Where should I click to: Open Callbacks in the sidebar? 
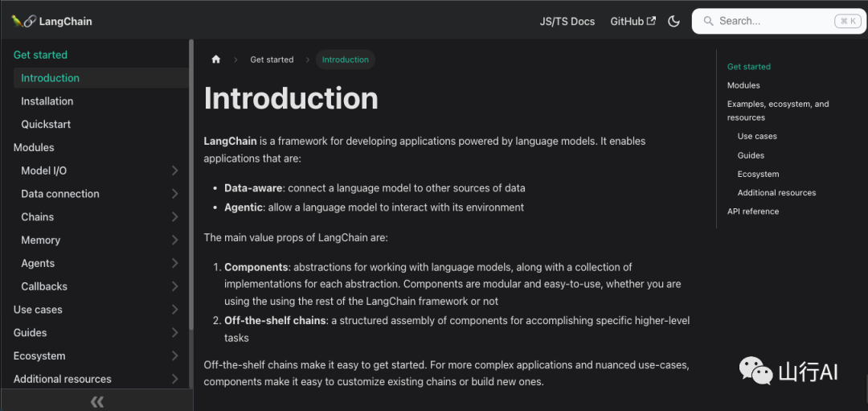(x=44, y=287)
